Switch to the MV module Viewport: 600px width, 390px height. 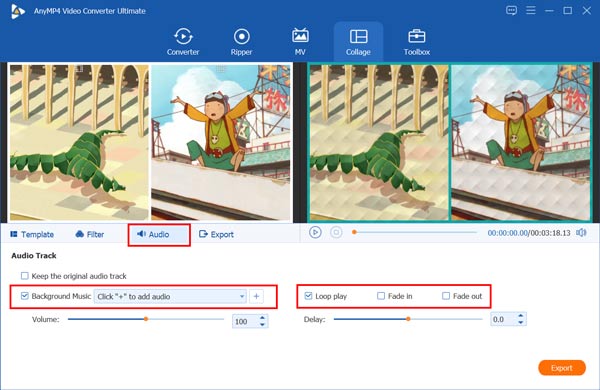click(x=300, y=42)
